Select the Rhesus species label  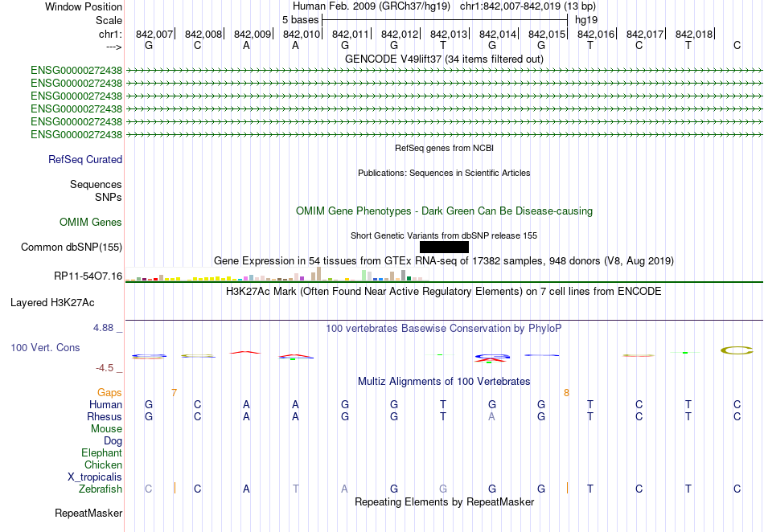coord(105,416)
